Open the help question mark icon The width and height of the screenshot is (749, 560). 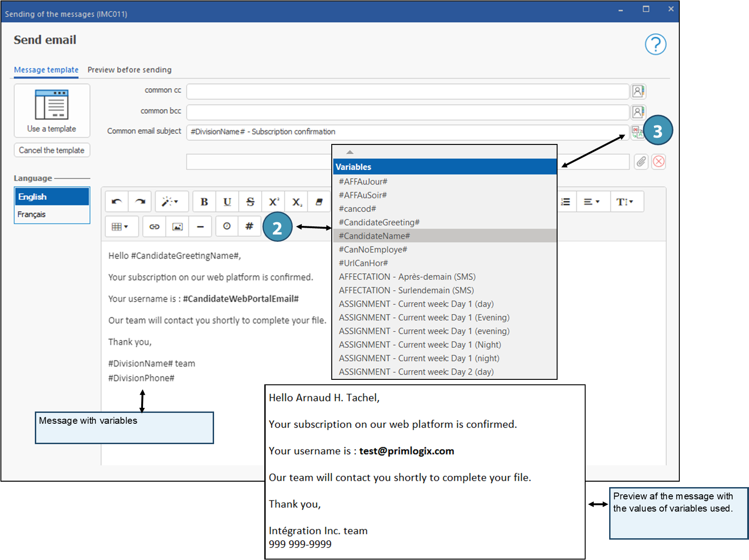coord(655,44)
